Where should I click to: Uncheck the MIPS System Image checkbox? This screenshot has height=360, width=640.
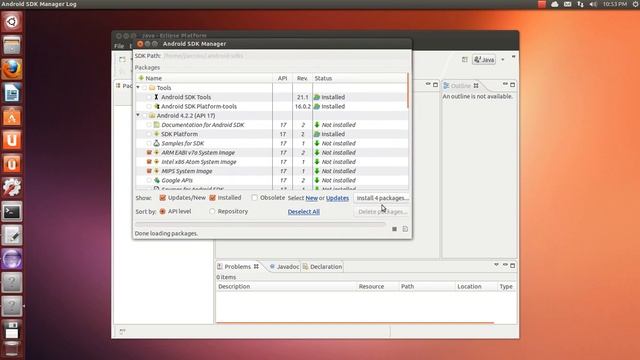149,171
